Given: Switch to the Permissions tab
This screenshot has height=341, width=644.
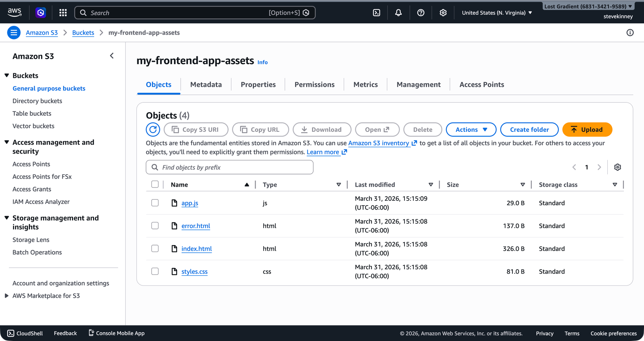Looking at the screenshot, I should pos(315,85).
